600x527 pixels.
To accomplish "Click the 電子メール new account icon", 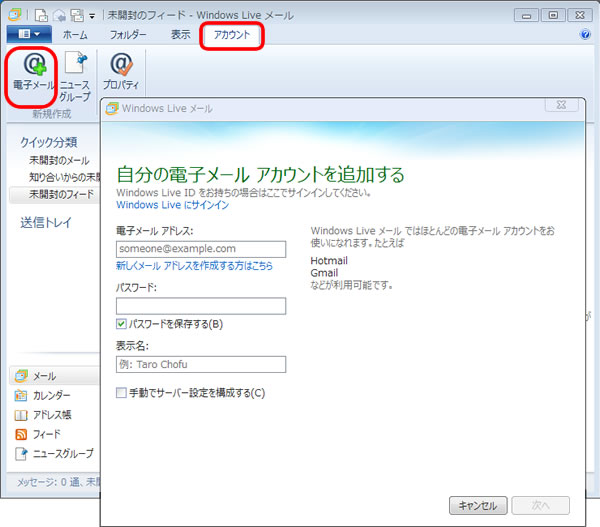I will [x=34, y=64].
